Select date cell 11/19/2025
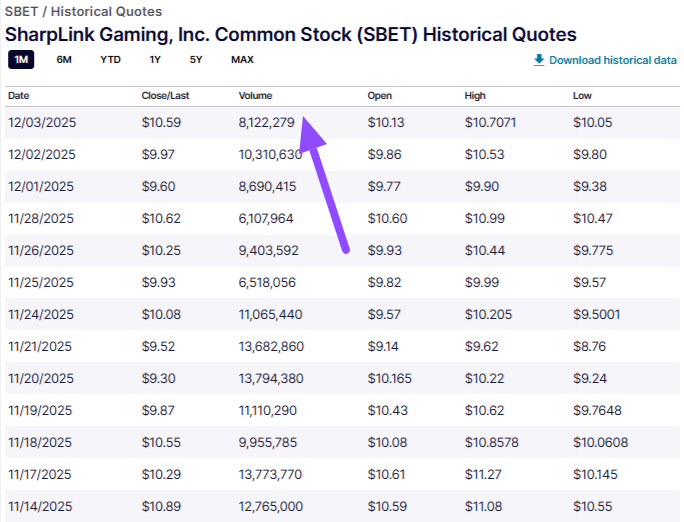Viewport: 684px width, 522px height. click(x=40, y=411)
